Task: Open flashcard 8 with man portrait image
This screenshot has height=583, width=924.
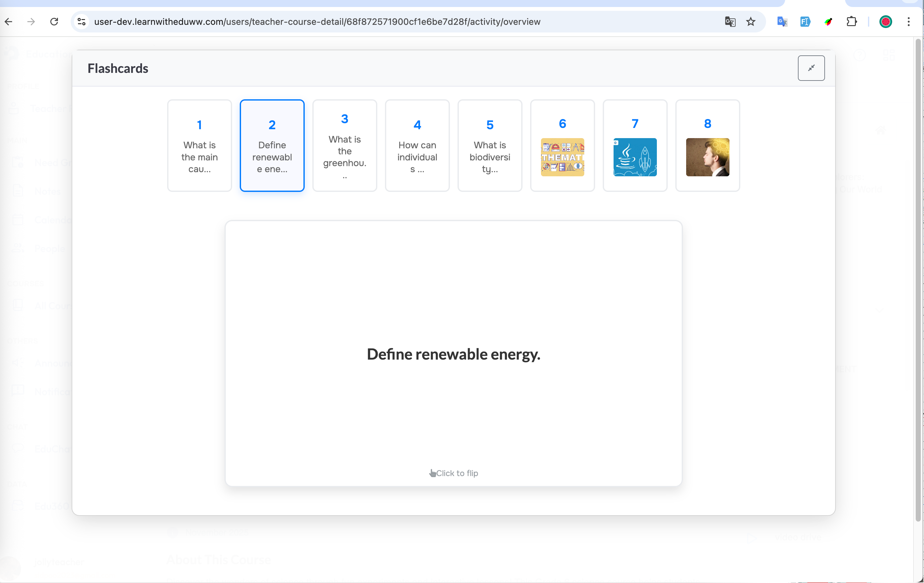Action: point(707,146)
